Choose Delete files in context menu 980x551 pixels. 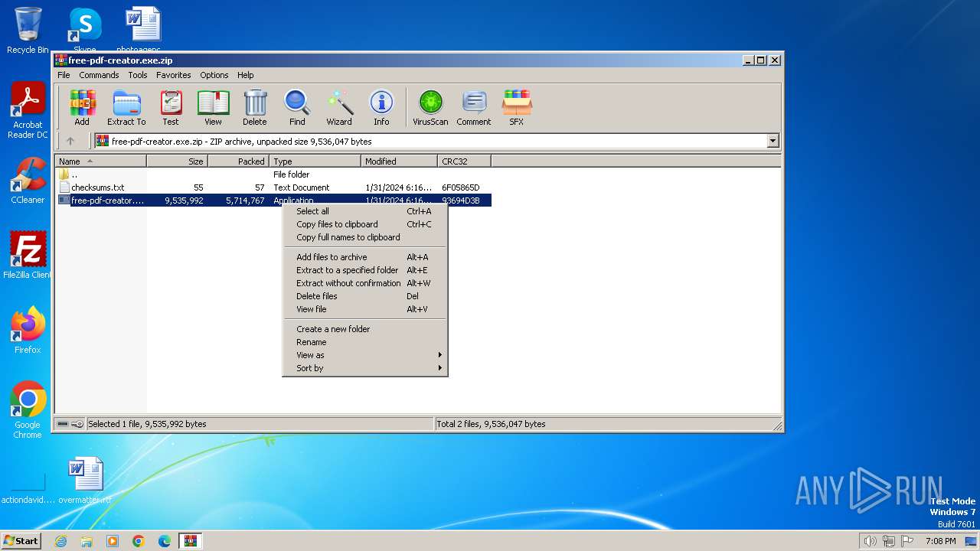(x=365, y=296)
